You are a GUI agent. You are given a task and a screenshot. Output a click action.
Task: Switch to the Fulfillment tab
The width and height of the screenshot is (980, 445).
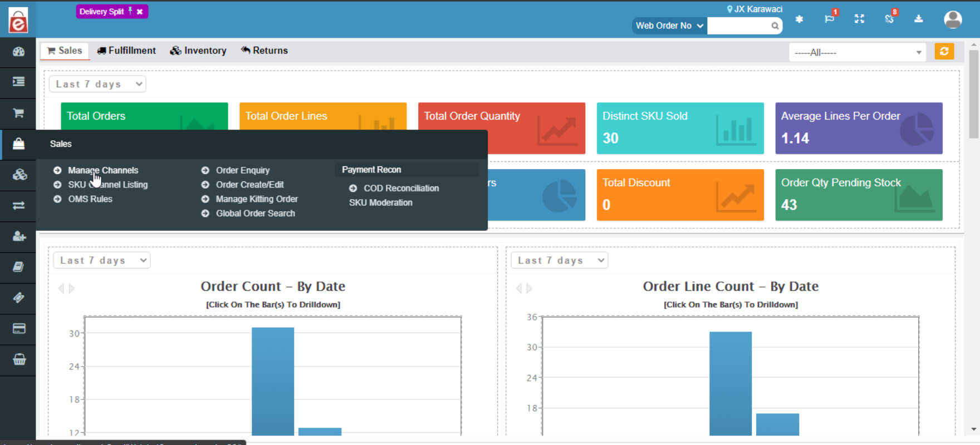pyautogui.click(x=126, y=51)
